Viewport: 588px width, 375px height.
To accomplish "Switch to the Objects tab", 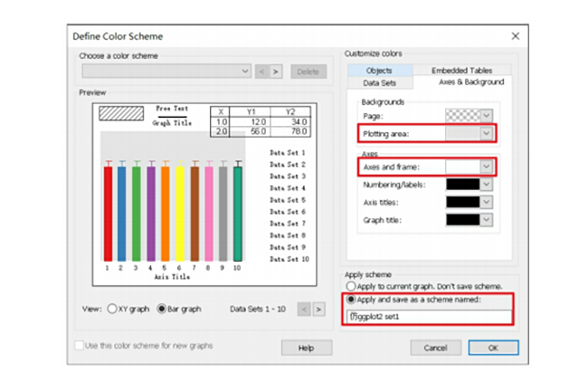I will [379, 71].
